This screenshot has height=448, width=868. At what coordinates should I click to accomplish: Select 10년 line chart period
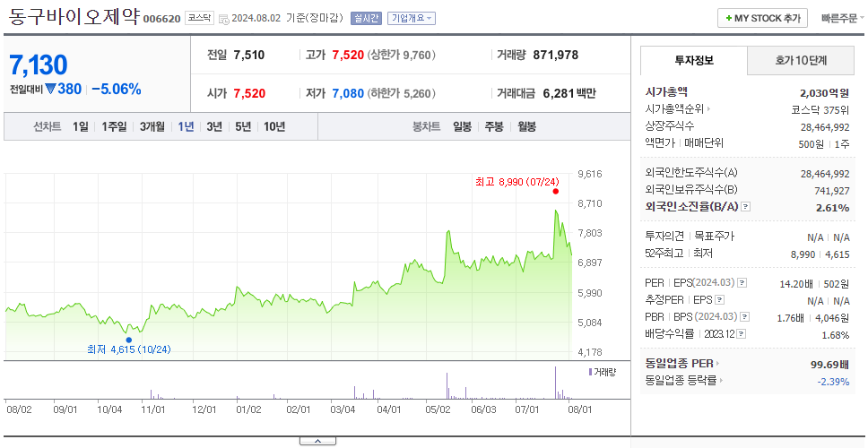click(274, 126)
